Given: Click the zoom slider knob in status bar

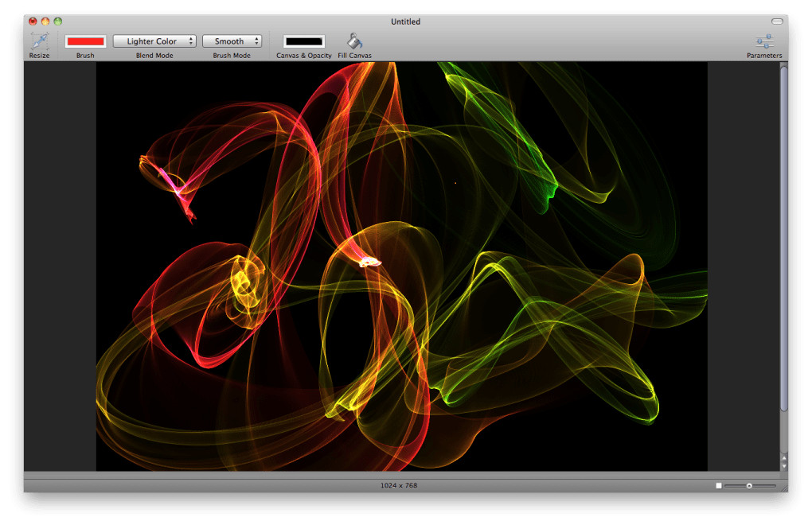Looking at the screenshot, I should (x=749, y=486).
